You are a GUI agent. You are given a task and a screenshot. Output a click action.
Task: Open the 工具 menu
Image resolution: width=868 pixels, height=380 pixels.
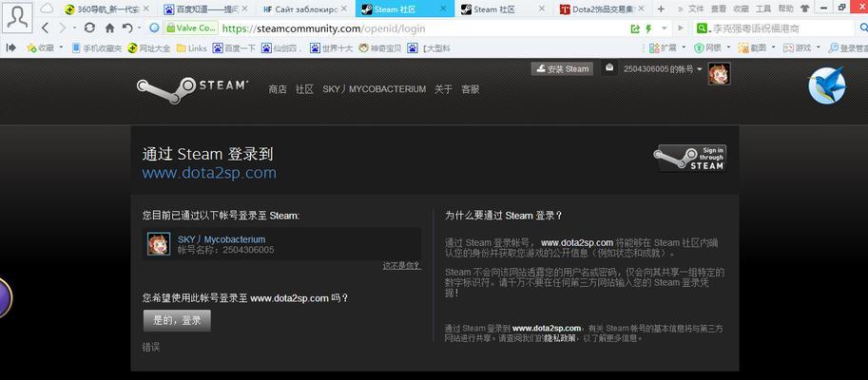click(x=763, y=9)
